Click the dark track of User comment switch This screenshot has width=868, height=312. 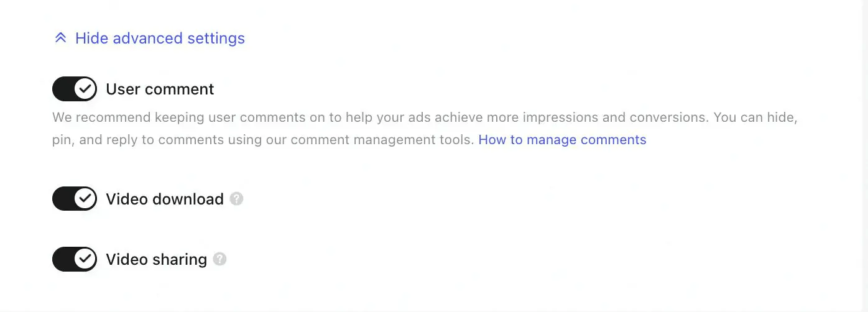[63, 89]
